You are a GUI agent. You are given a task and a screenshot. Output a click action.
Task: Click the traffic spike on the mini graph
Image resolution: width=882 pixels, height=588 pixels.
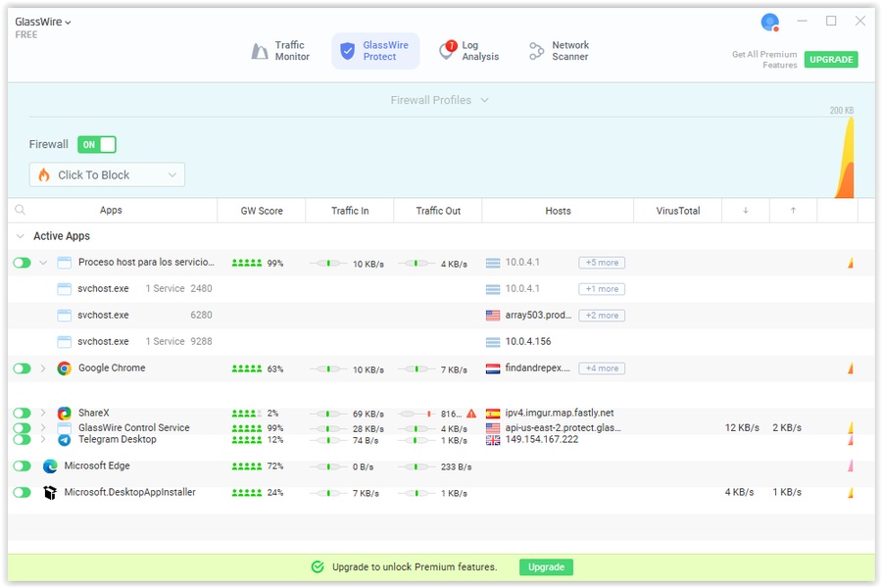pyautogui.click(x=845, y=158)
